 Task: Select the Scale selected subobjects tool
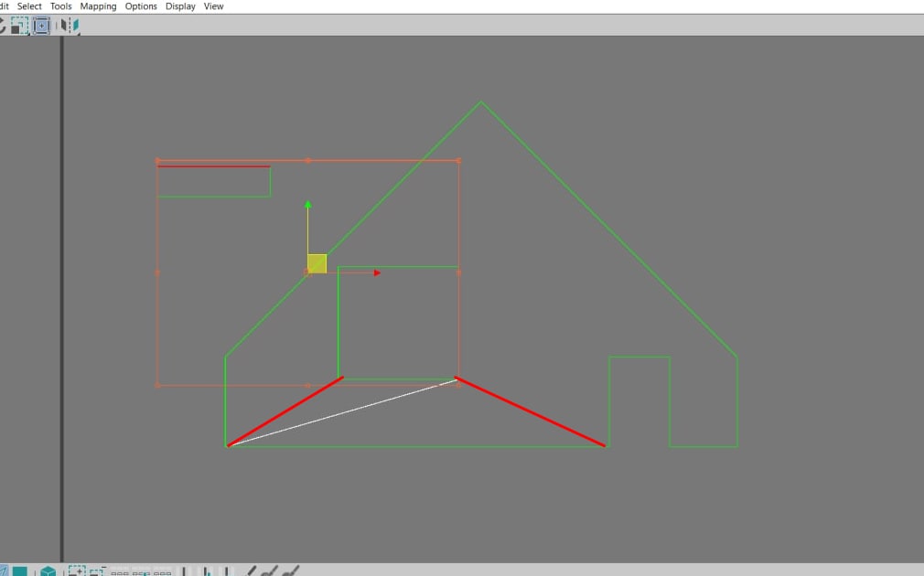19,26
